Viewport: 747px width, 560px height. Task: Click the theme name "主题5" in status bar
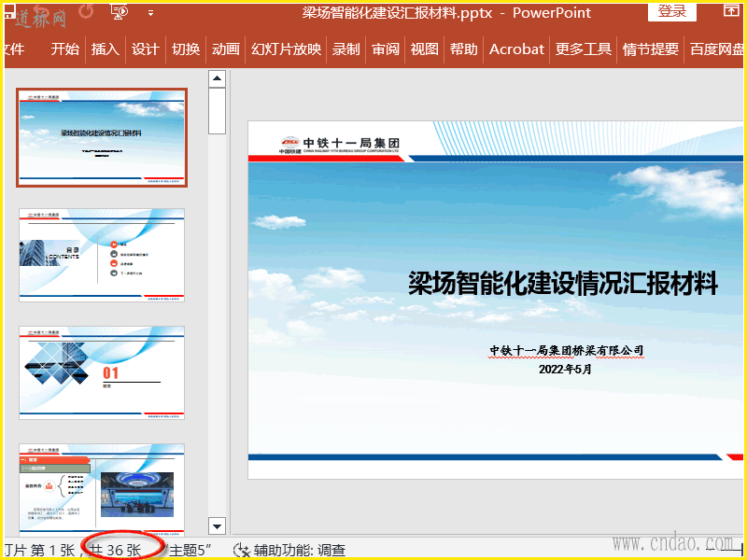tap(190, 551)
